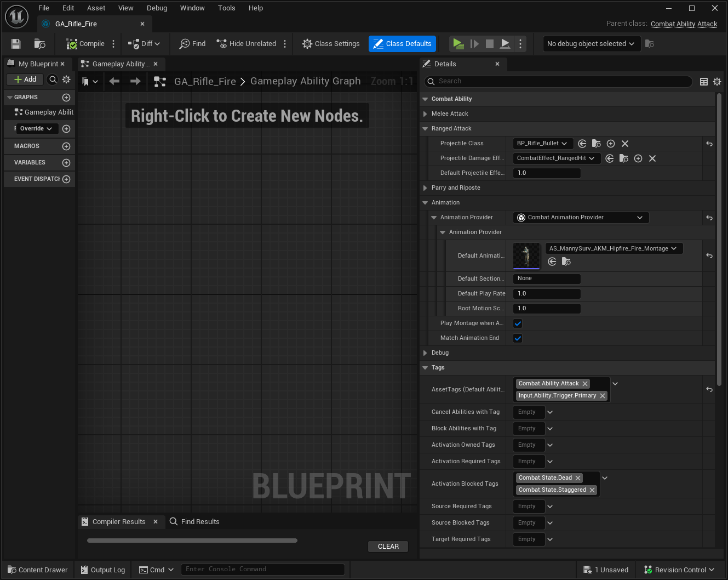Toggle Play Montage when Activated checkbox
Image resolution: width=728 pixels, height=580 pixels.
pyautogui.click(x=518, y=323)
